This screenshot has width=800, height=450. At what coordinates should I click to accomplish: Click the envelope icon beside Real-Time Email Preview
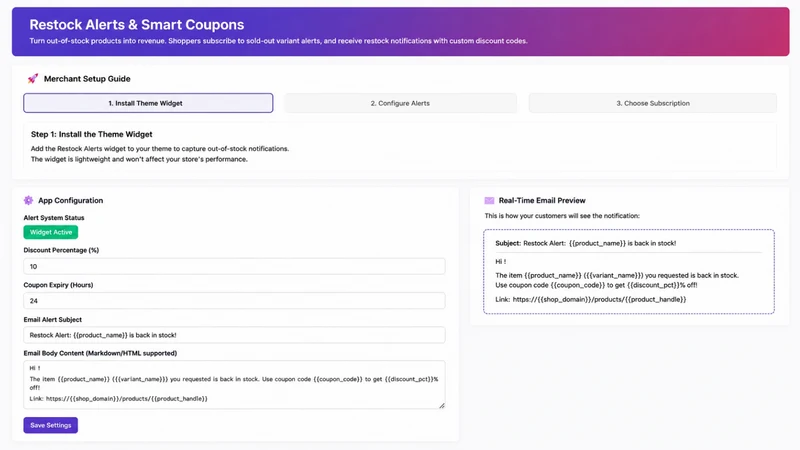coord(489,201)
